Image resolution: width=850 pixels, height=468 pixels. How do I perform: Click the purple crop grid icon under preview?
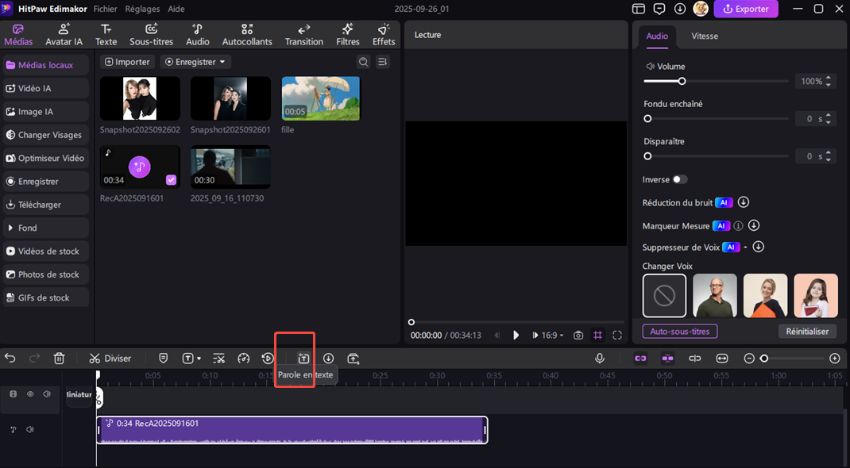(x=597, y=335)
